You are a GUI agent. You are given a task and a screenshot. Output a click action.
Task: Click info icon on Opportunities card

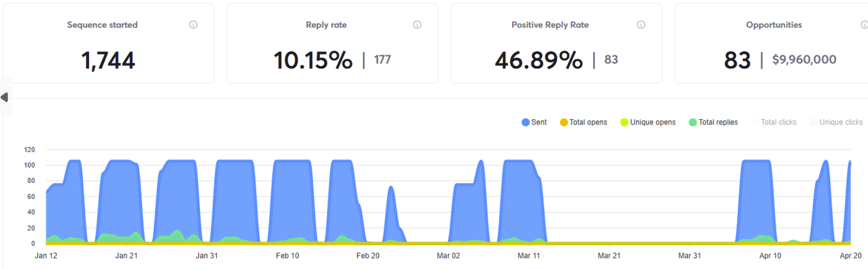[864, 25]
